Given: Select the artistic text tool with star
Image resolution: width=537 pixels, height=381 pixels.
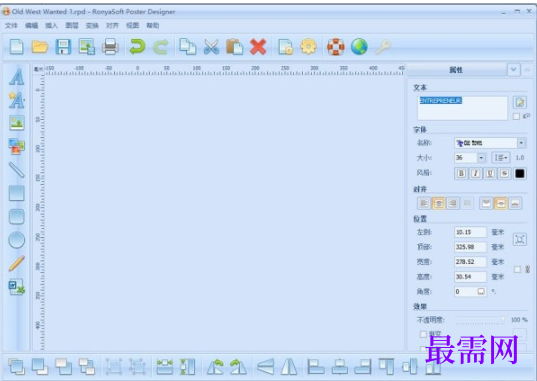Looking at the screenshot, I should pyautogui.click(x=16, y=100).
